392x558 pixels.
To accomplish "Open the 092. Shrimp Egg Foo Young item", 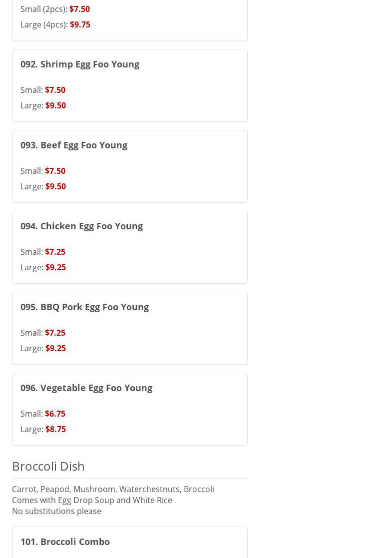I will 80,64.
